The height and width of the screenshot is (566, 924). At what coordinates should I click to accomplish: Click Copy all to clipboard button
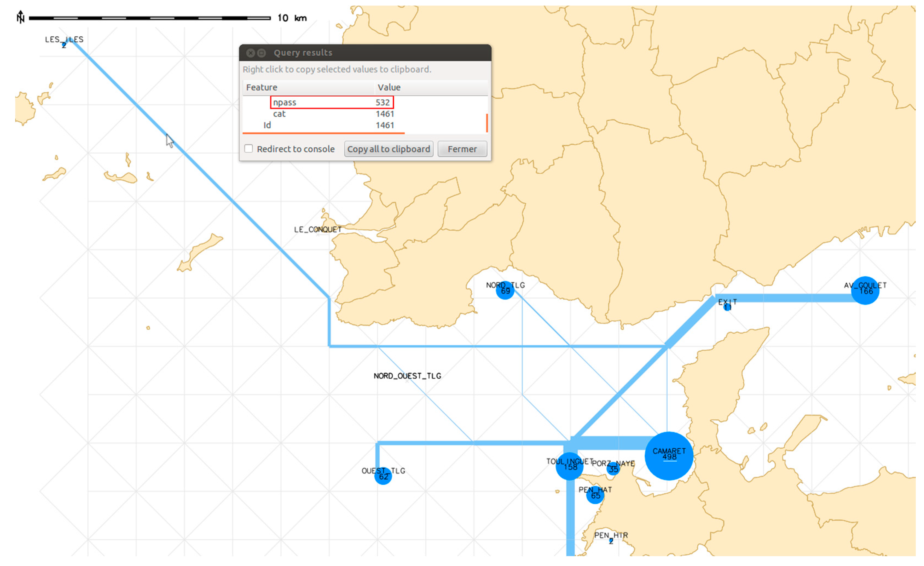tap(389, 149)
